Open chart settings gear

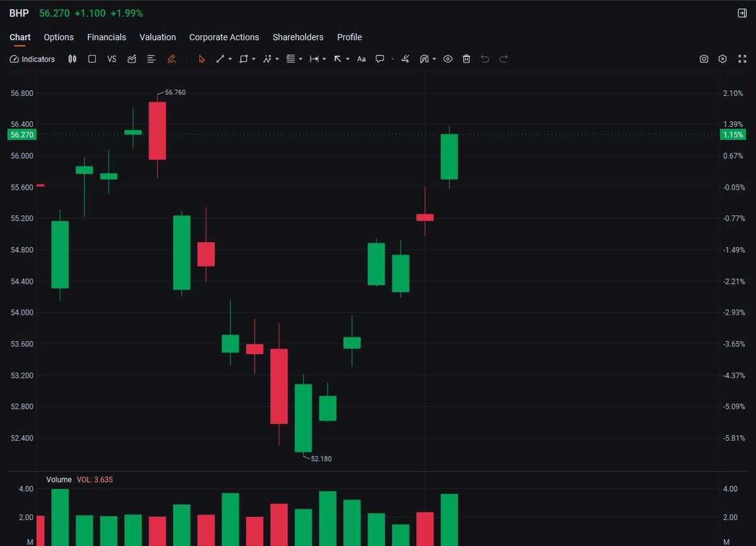click(723, 59)
